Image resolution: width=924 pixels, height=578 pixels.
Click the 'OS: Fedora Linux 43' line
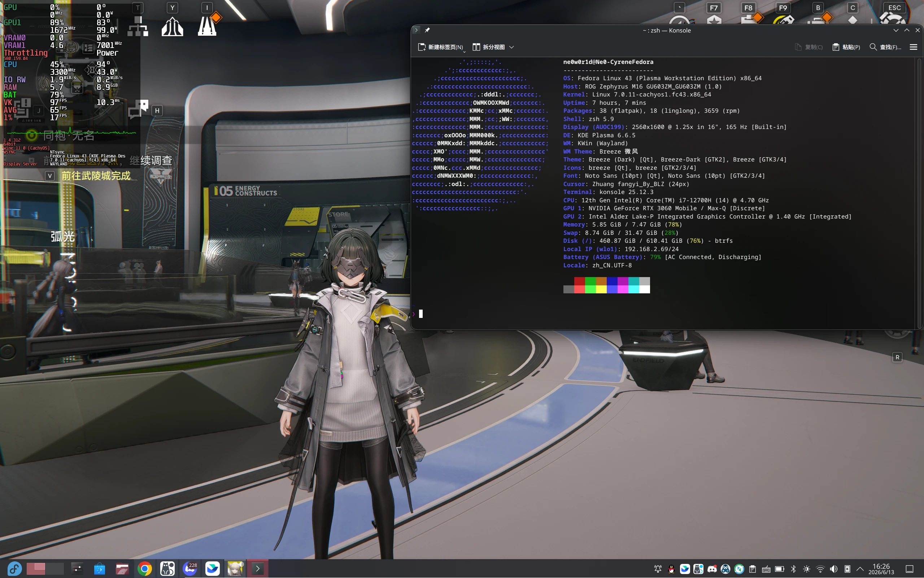pos(662,78)
